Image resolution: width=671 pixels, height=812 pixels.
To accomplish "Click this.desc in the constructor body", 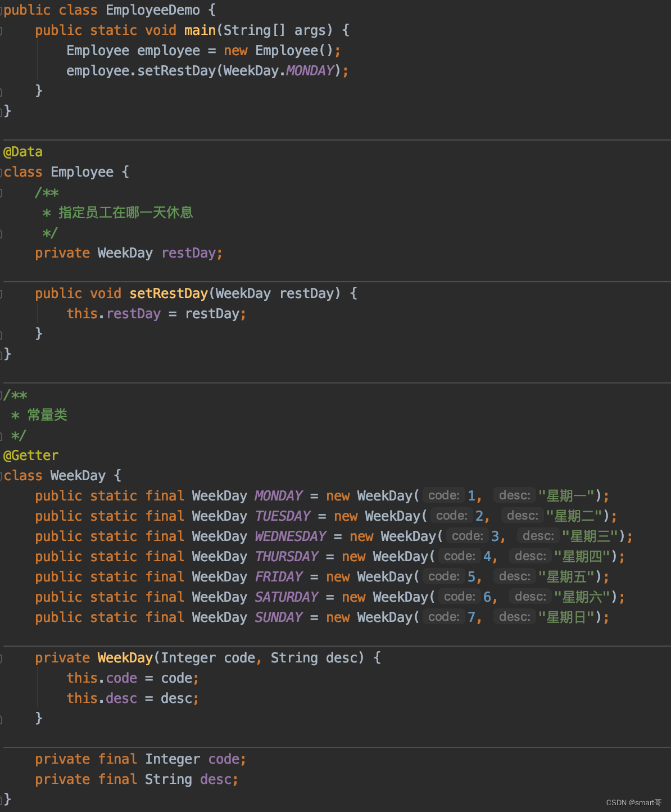I will 102,698.
